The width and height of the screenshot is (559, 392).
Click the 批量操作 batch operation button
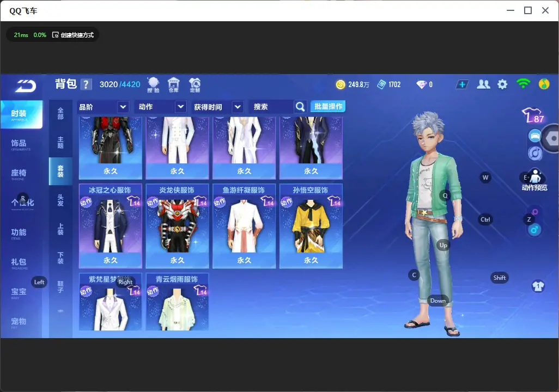pyautogui.click(x=328, y=106)
